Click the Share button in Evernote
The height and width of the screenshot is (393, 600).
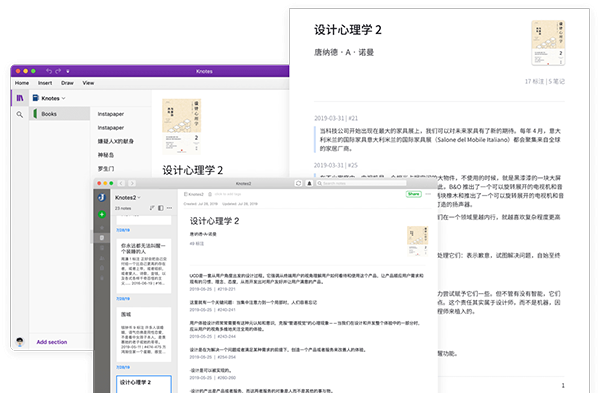click(x=414, y=194)
